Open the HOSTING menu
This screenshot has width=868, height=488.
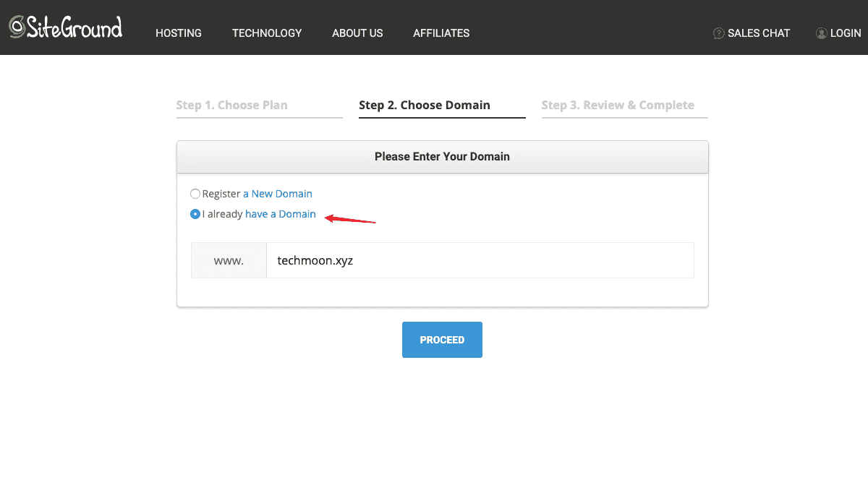(x=179, y=33)
